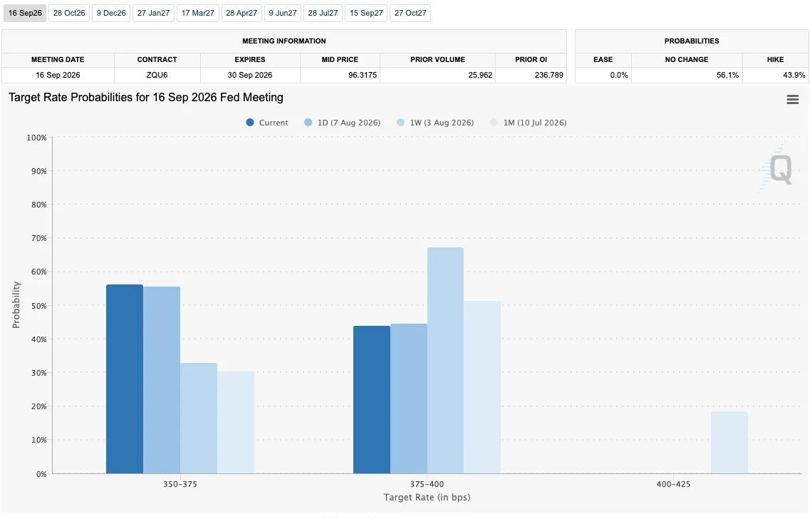Toggle the 1D (7 Aug 2026) legend series
The height and width of the screenshot is (519, 812).
click(x=343, y=123)
